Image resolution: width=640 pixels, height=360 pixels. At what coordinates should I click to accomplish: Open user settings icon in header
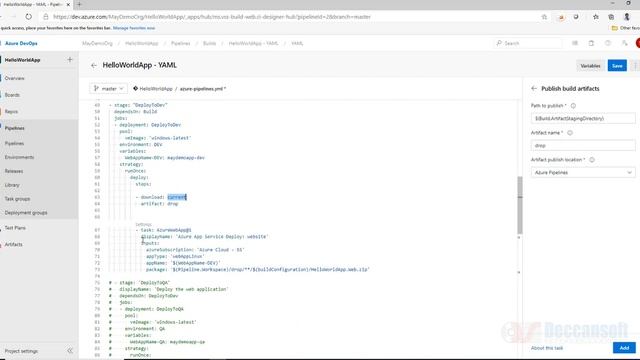coord(624,43)
